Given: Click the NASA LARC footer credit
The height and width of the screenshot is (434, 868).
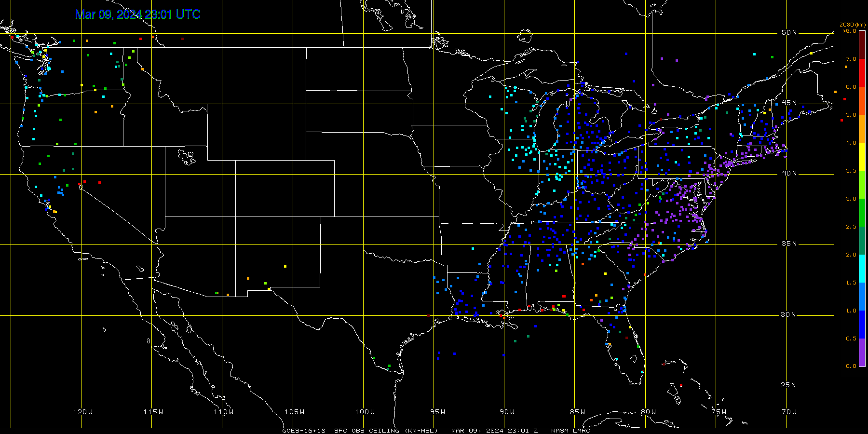Looking at the screenshot, I should (570, 431).
